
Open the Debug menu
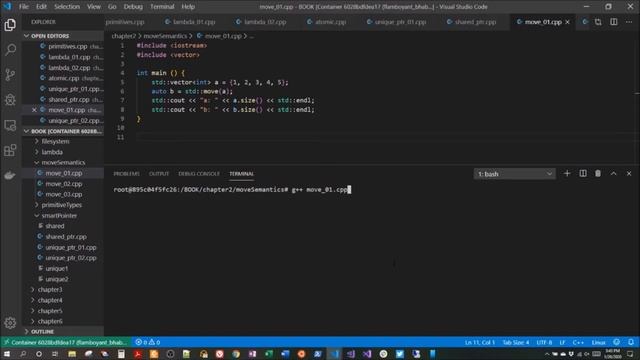pos(133,7)
